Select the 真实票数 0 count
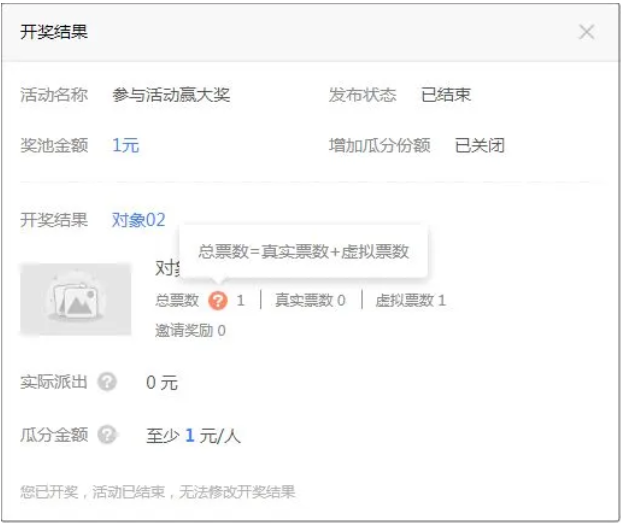 (x=310, y=300)
